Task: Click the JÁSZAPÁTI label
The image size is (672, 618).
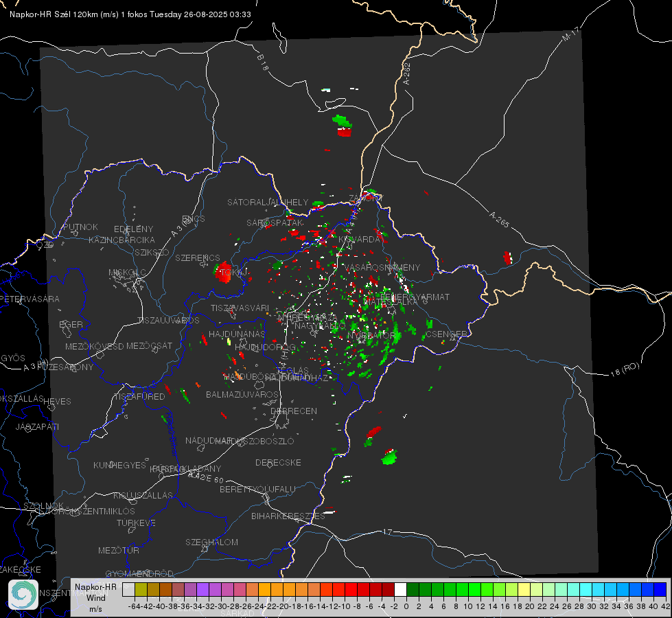Action: click(37, 426)
